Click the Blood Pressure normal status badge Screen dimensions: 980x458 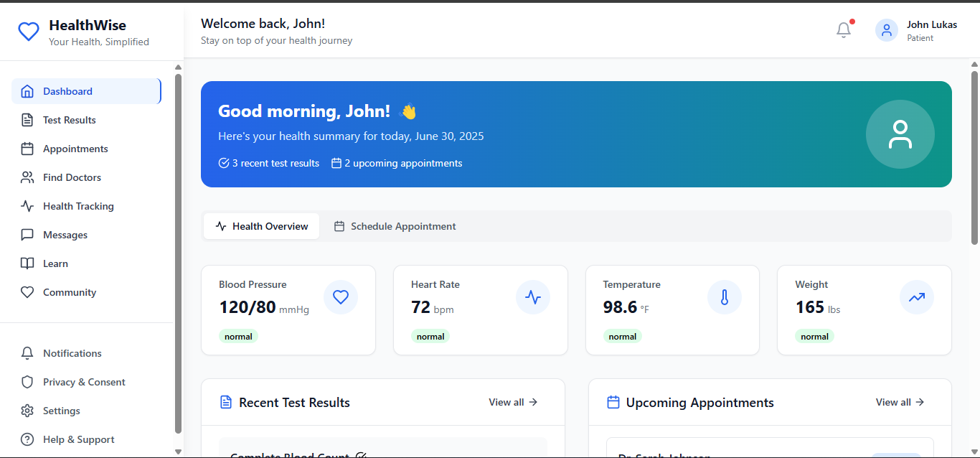238,336
